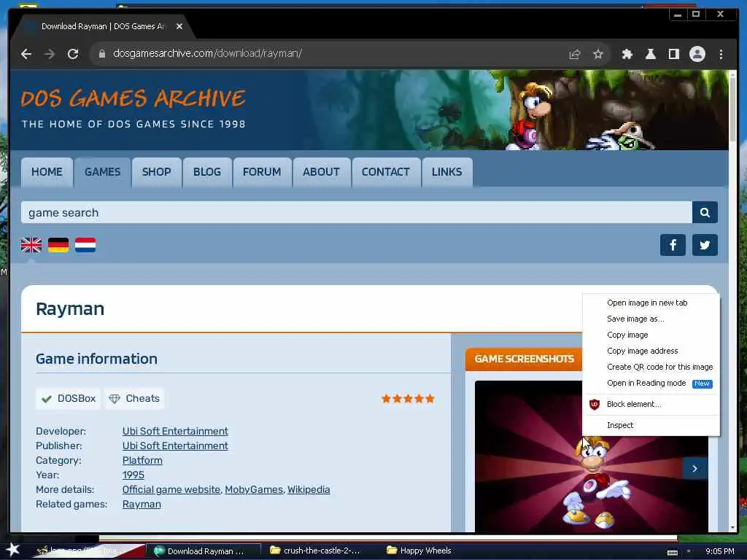
Task: Open the Wikipedia link
Action: click(x=309, y=489)
